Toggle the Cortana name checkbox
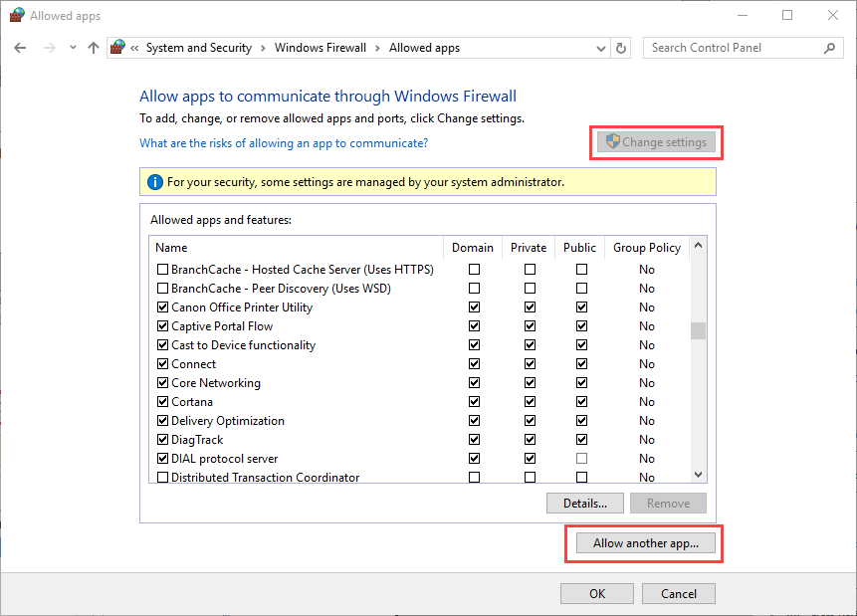 [163, 402]
